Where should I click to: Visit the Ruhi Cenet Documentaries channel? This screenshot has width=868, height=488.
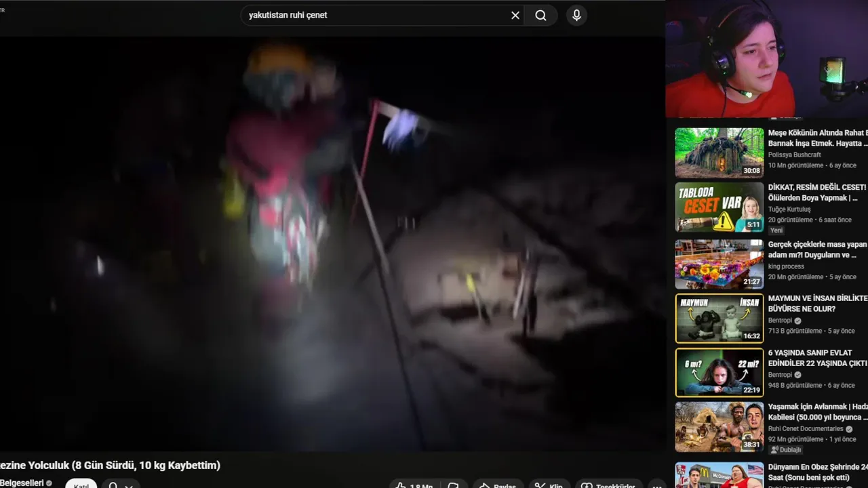coord(806,429)
